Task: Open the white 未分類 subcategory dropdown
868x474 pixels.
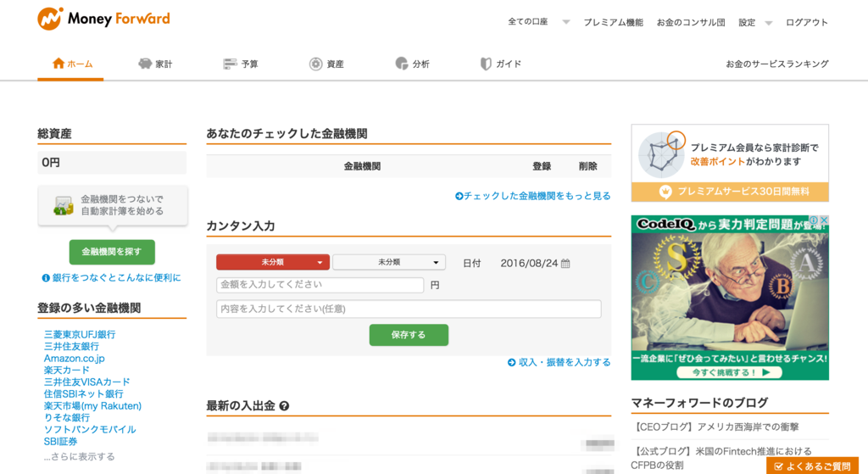Action: click(x=389, y=262)
